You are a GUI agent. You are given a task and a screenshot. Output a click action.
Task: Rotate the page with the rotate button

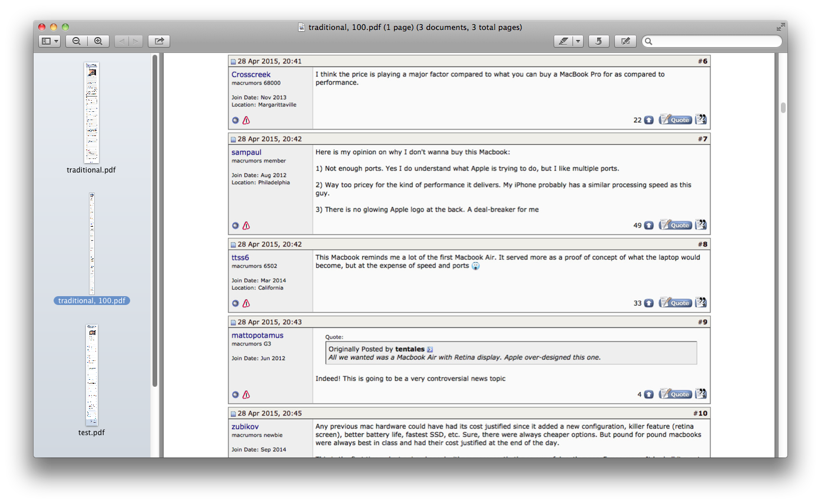599,41
